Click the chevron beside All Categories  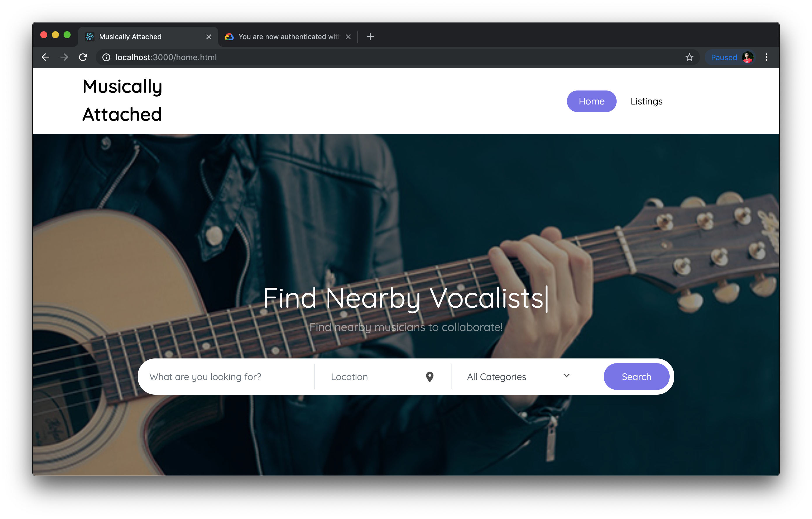click(566, 375)
